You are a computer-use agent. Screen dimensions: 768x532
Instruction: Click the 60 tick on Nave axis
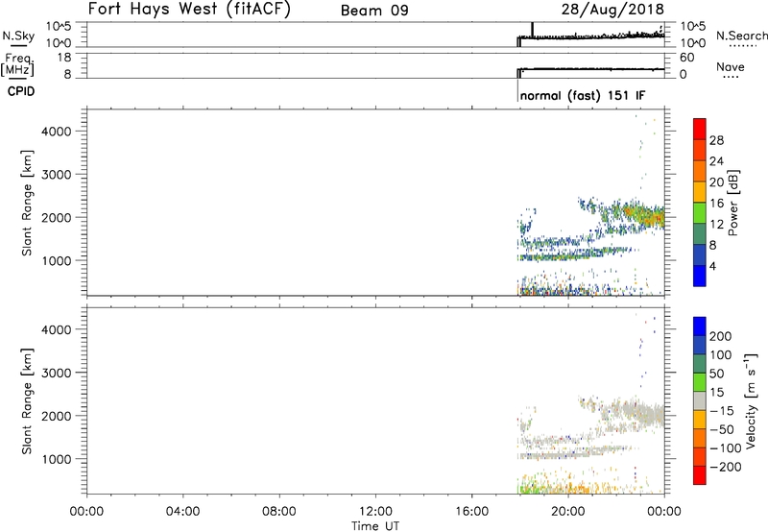(686, 58)
